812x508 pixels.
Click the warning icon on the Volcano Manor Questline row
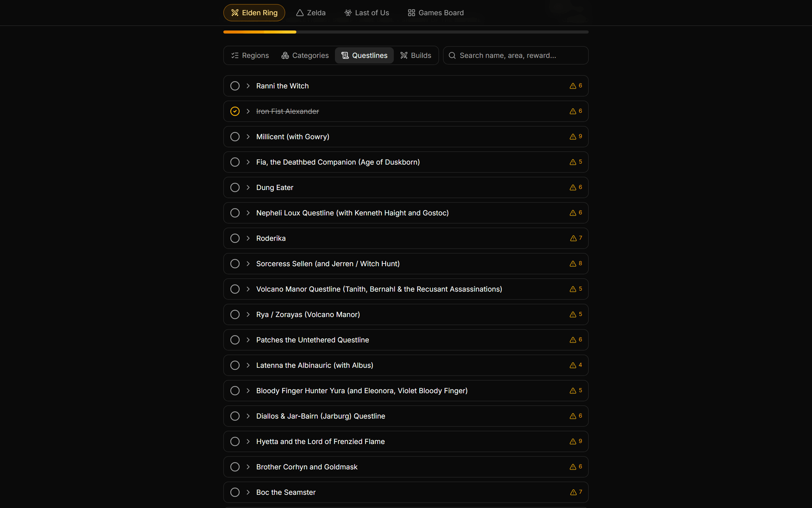(573, 289)
